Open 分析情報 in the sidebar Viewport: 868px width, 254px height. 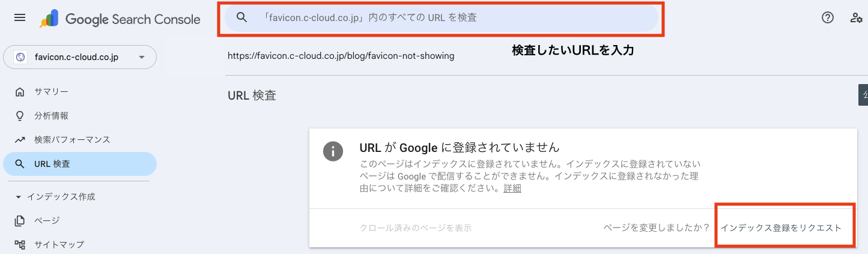[x=51, y=116]
